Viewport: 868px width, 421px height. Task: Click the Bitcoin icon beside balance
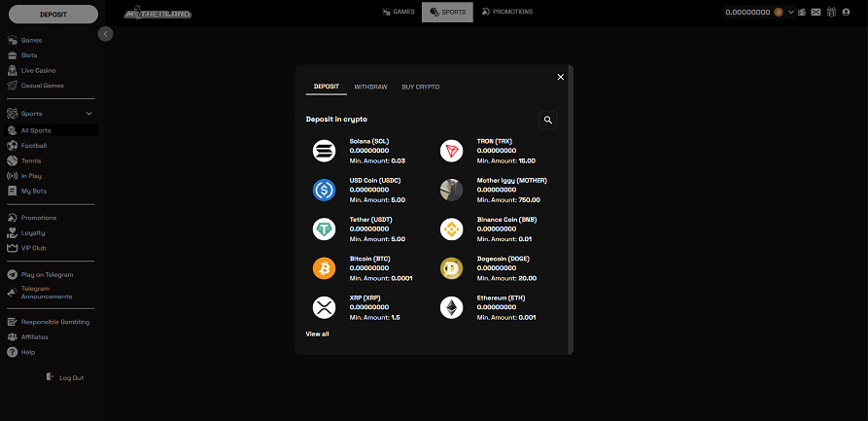click(x=779, y=12)
